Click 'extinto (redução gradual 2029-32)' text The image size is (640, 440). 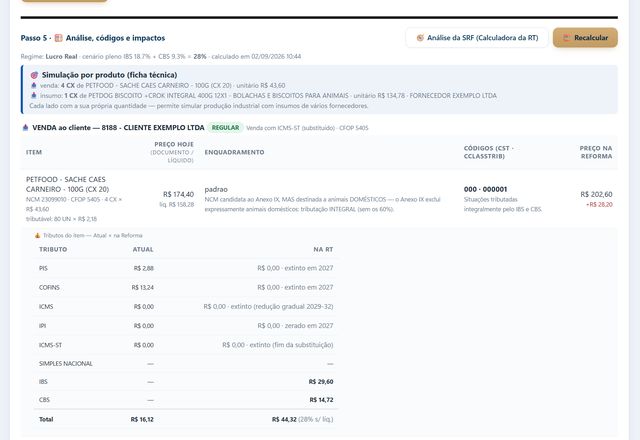tap(282, 307)
